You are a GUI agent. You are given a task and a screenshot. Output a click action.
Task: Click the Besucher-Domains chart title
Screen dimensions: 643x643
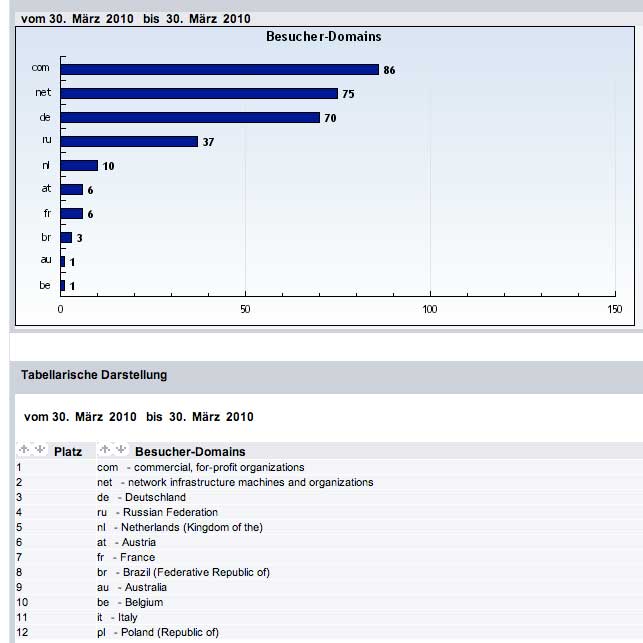pyautogui.click(x=323, y=37)
